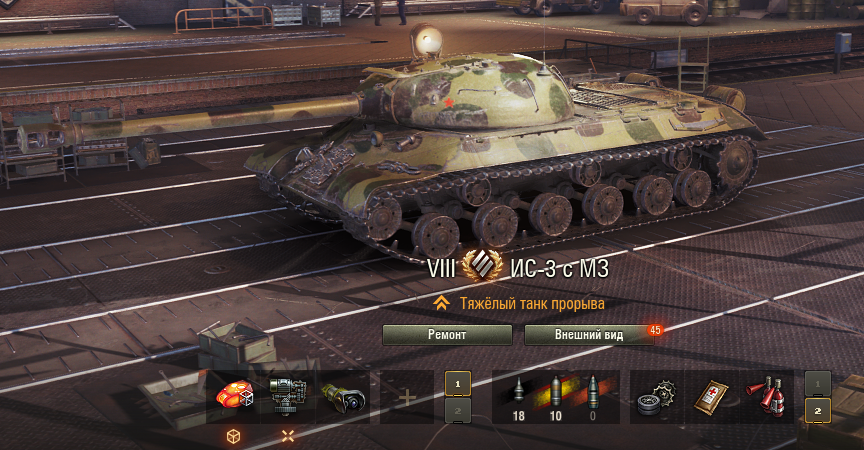Screen dimensions: 864x450
Task: Select the shell with 0 rounds
Action: (593, 397)
